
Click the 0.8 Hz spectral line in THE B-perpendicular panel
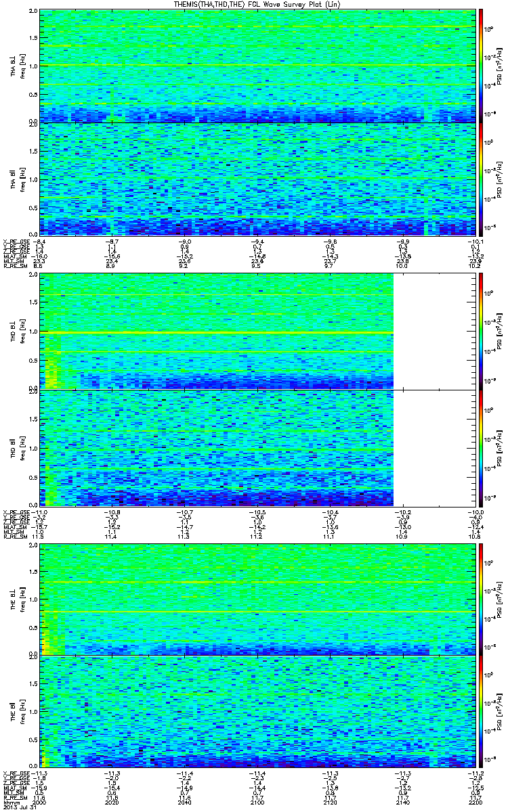257,612
